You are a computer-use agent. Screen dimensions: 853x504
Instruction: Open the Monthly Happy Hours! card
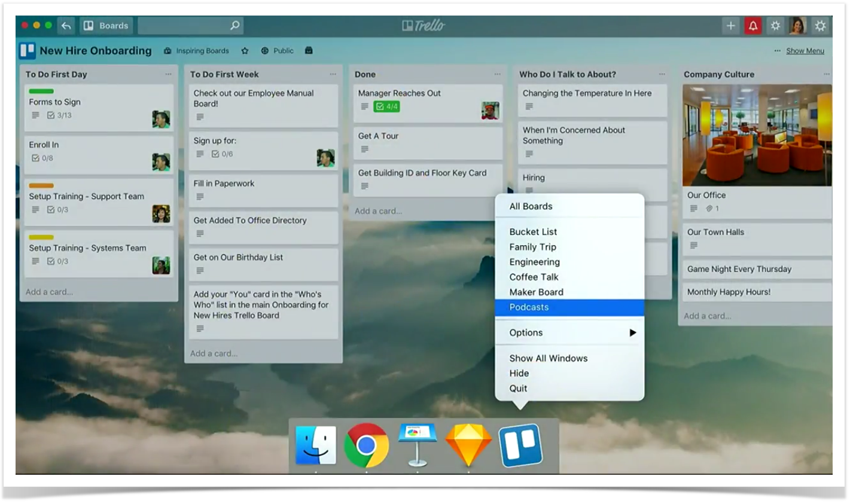(757, 292)
